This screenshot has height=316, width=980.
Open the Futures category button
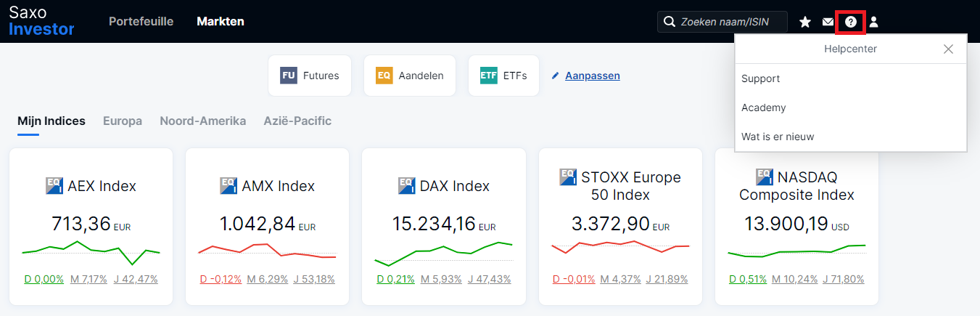310,76
